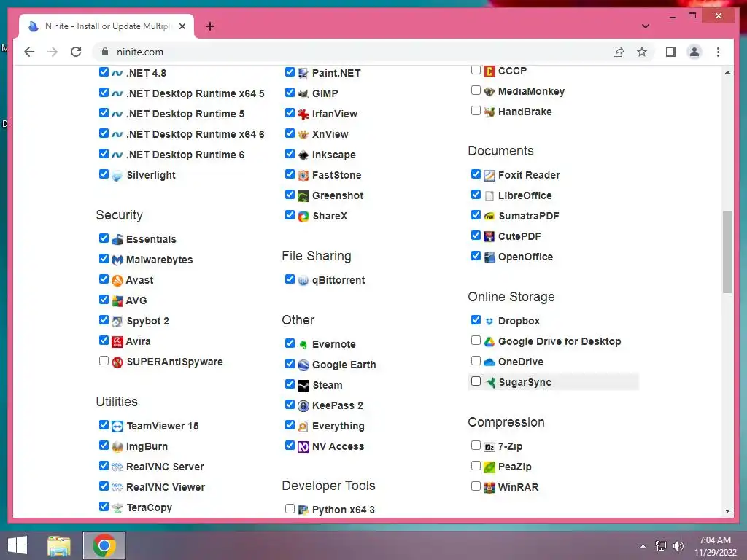This screenshot has height=560, width=747.
Task: Check the SUPERAntiSpyware checkbox
Action: coord(104,360)
